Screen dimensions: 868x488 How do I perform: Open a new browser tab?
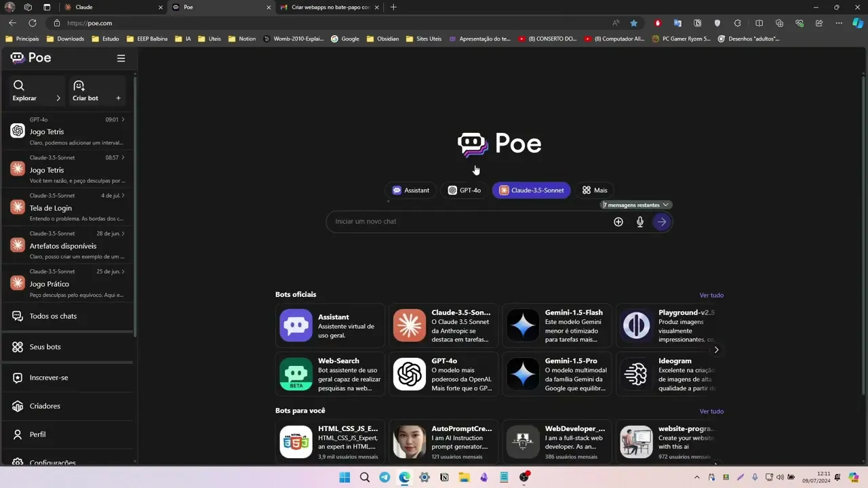click(393, 7)
